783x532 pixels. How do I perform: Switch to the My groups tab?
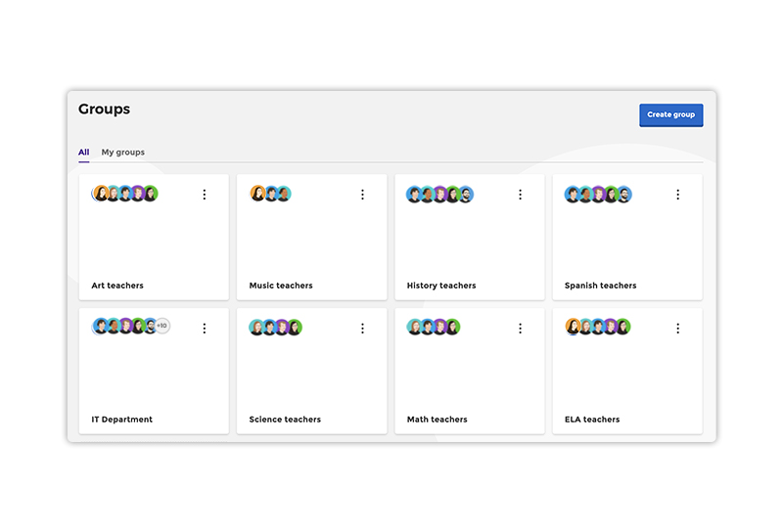(x=122, y=153)
